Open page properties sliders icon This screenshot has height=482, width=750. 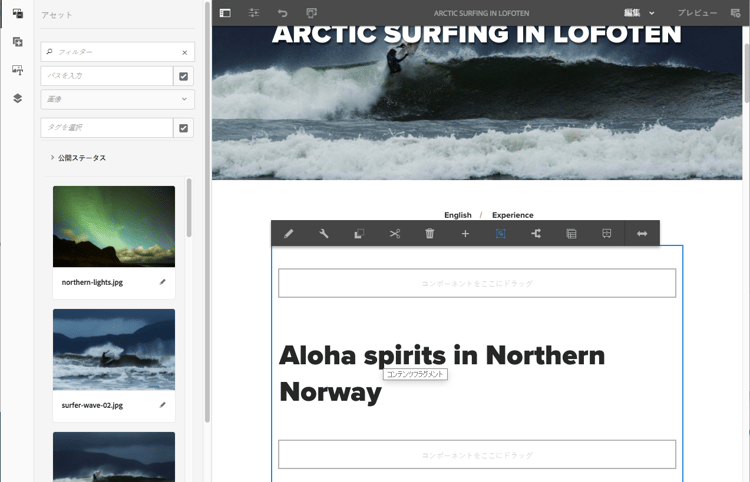254,13
